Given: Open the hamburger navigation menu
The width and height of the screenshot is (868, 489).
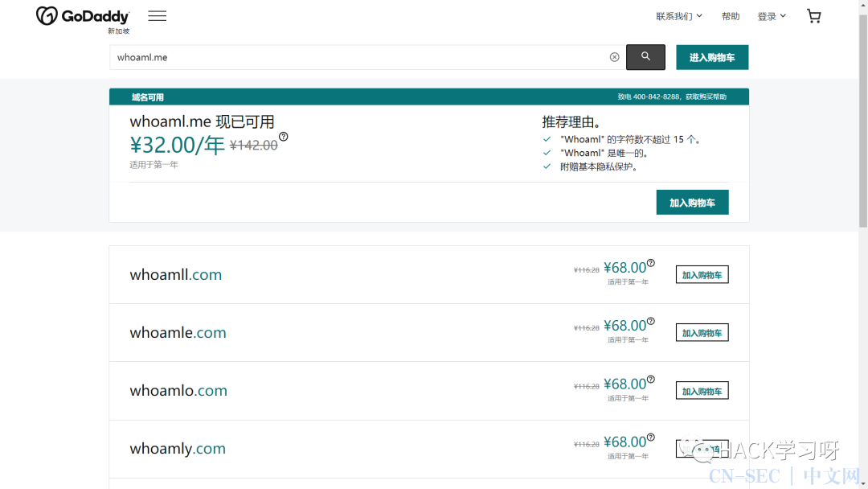Looking at the screenshot, I should pos(158,16).
